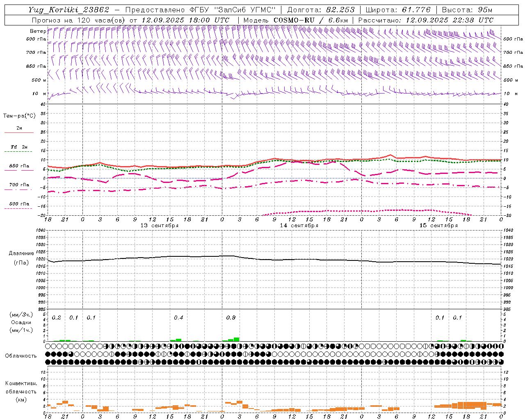Click the 'Широта: 61.776' header field
Screen dimensions: 525x420
click(x=398, y=10)
